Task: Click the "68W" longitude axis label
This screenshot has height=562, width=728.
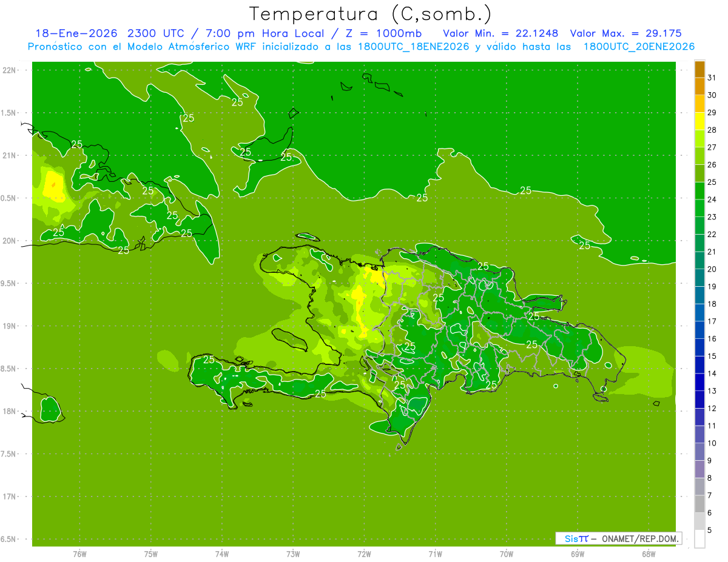Action: (x=649, y=554)
